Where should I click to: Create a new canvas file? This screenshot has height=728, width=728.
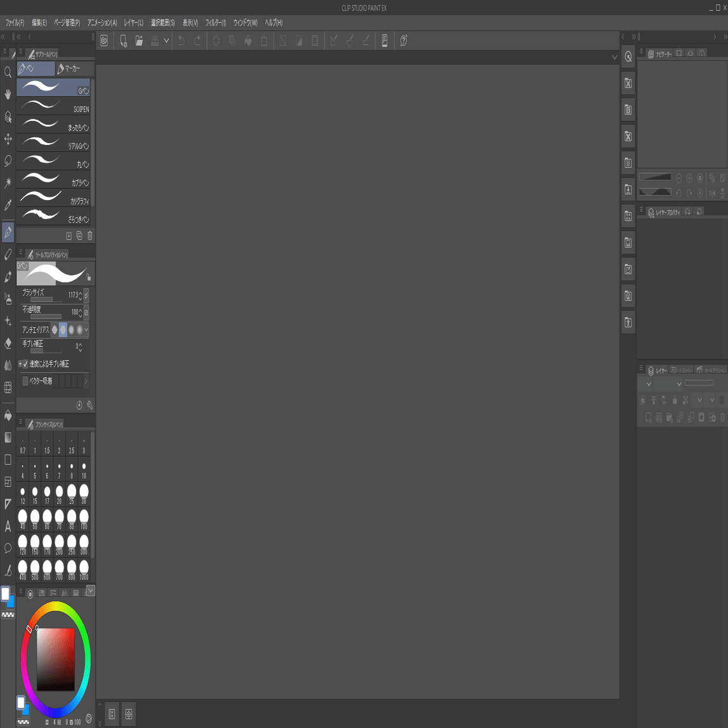coord(123,41)
